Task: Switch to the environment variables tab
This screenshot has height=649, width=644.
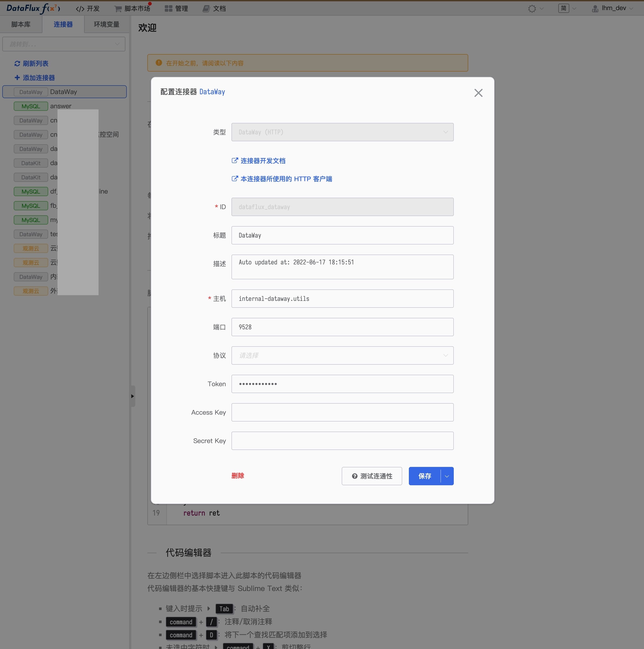Action: coord(106,24)
